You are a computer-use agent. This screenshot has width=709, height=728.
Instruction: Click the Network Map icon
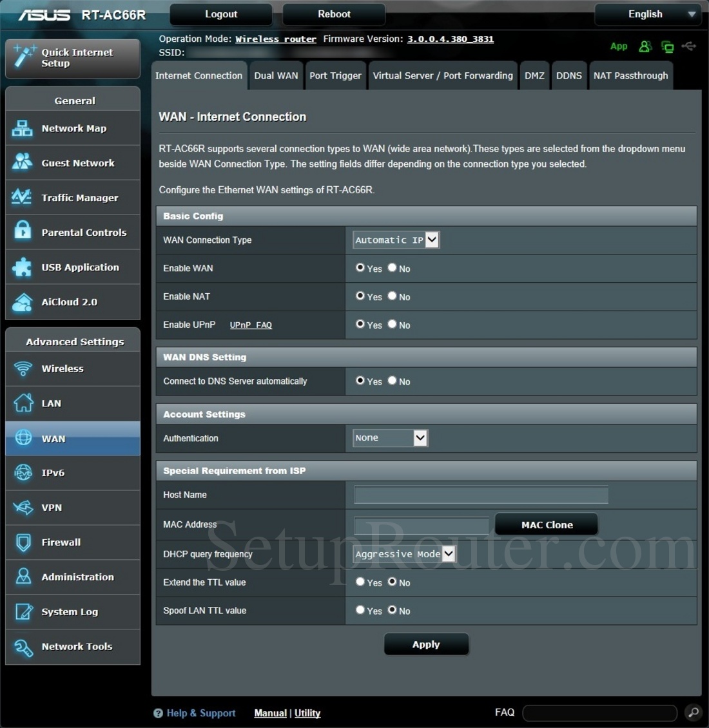pos(23,128)
